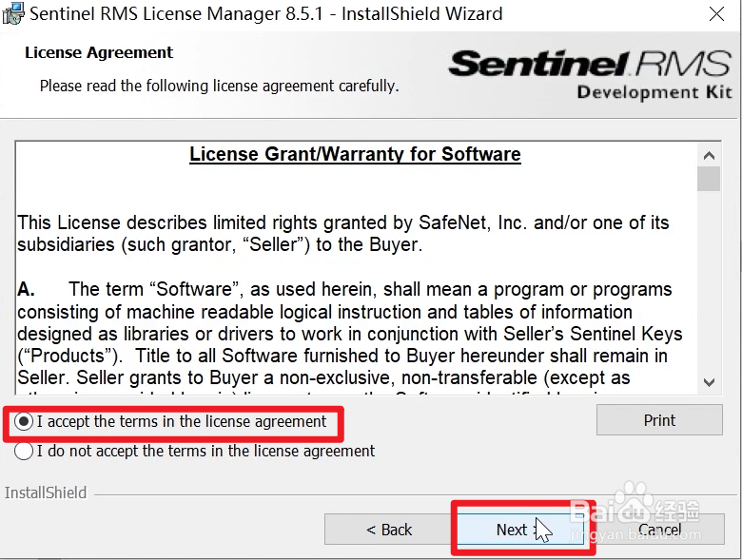Click the "License Grant/Warranty for Software" heading
742x560 pixels.
pyautogui.click(x=355, y=154)
